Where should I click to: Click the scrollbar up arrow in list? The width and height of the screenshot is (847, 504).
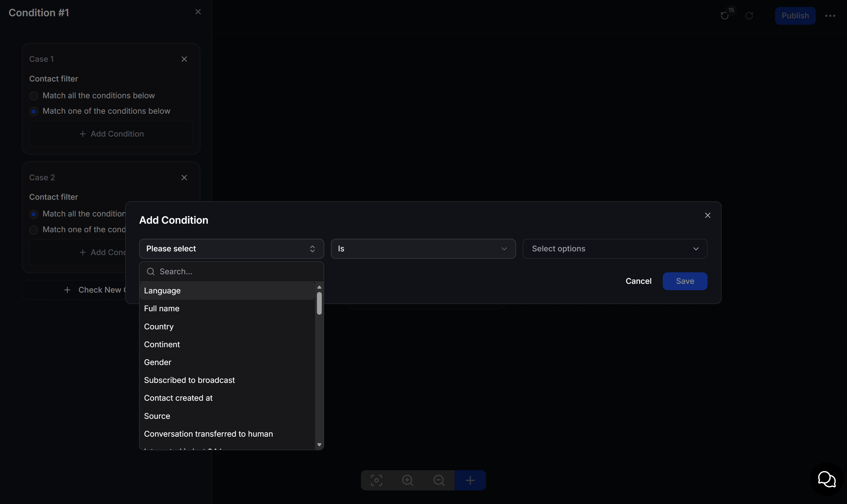(319, 287)
